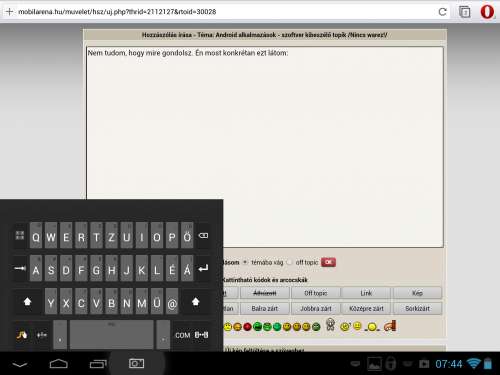Apply left alignment with 'Balra zárt'
Screen dimensions: 500x375
click(265, 308)
